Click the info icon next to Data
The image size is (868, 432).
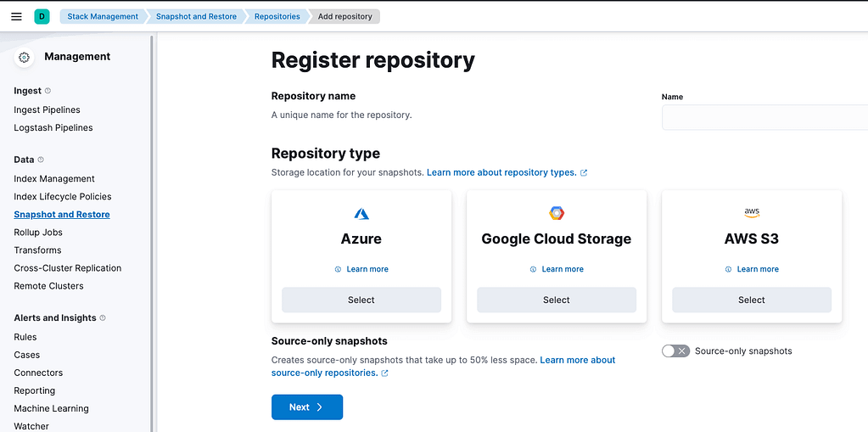[x=41, y=160]
